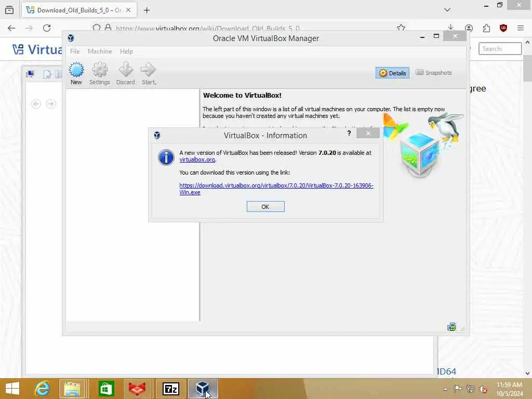Viewport: 532px width, 399px height.
Task: Close the VirtualBox Information dialog
Action: coord(368,134)
